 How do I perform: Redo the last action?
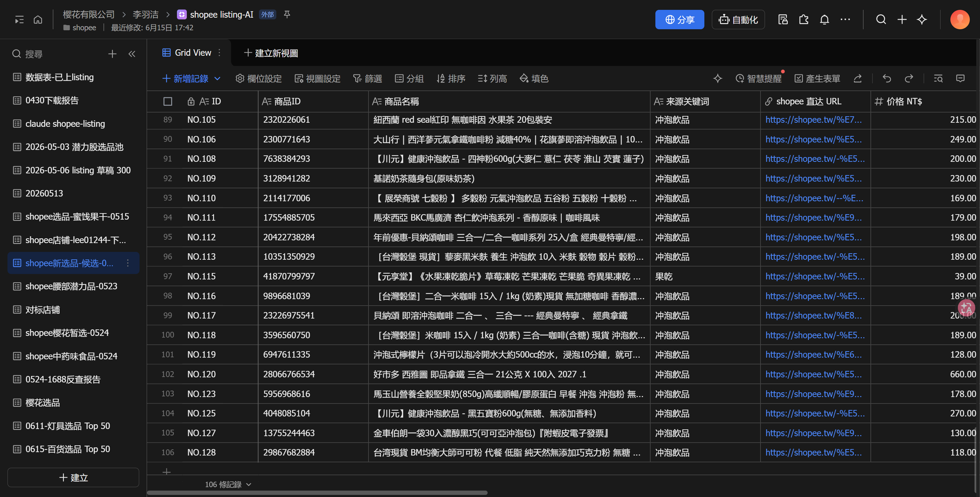909,79
